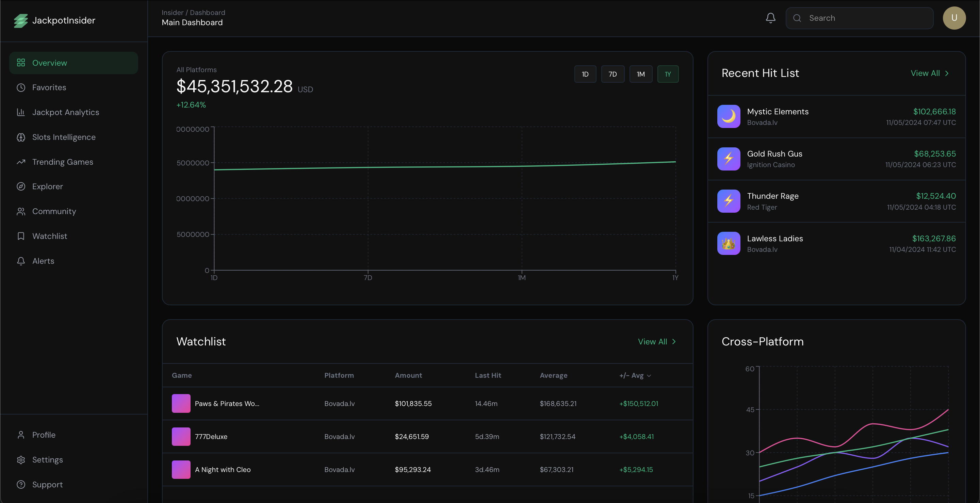Open the Explorer compass icon

point(21,186)
